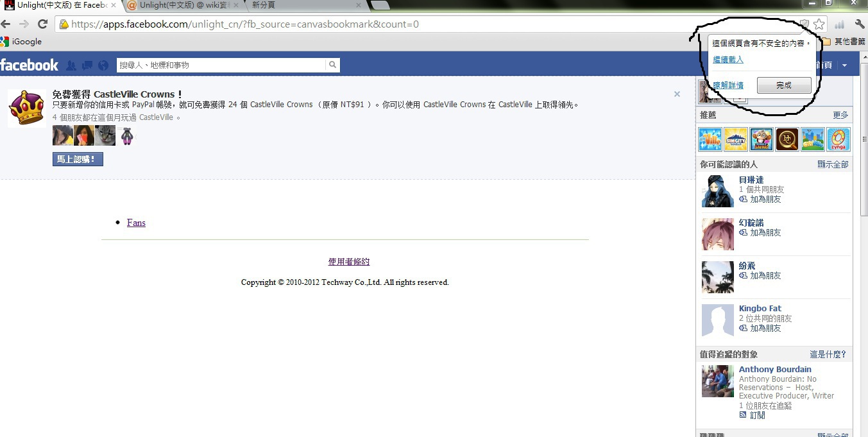The height and width of the screenshot is (437, 868).
Task: Click Anthony Bourdain's photo thumbnail
Action: pos(718,381)
